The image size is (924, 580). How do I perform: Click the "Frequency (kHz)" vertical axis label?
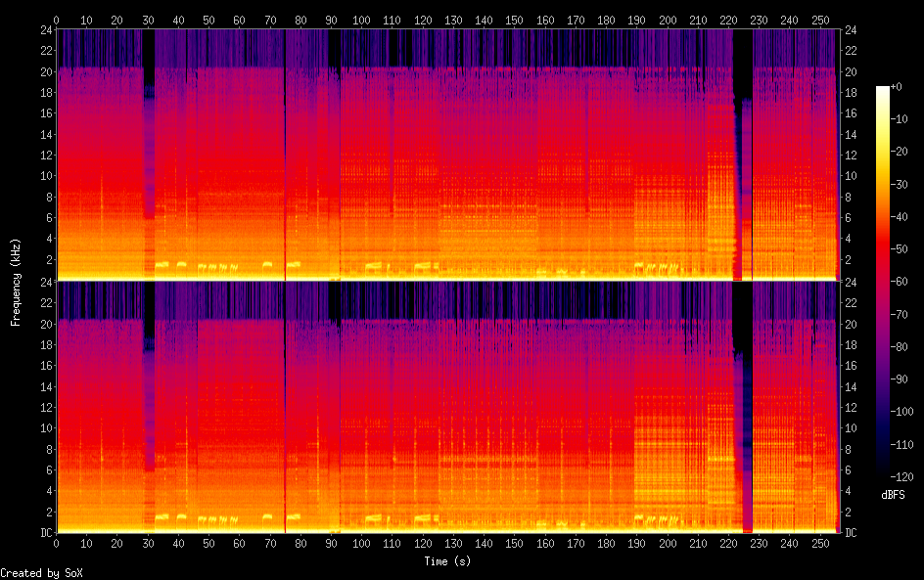(15, 281)
